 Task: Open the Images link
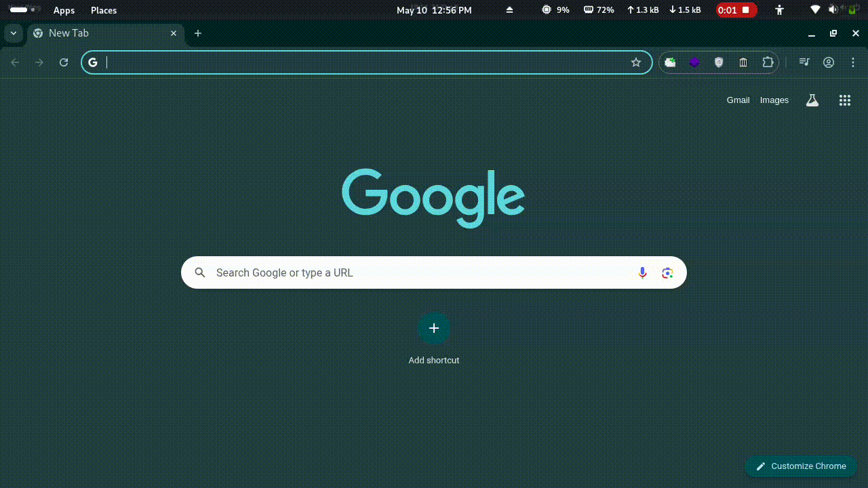774,100
